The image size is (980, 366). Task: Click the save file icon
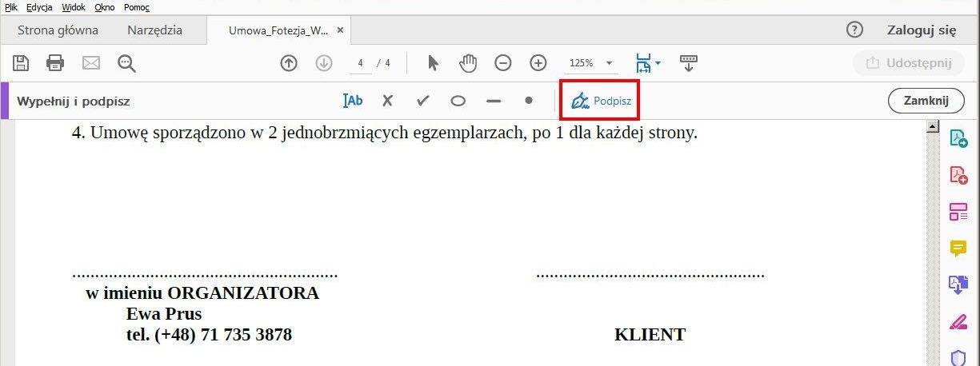[x=21, y=63]
